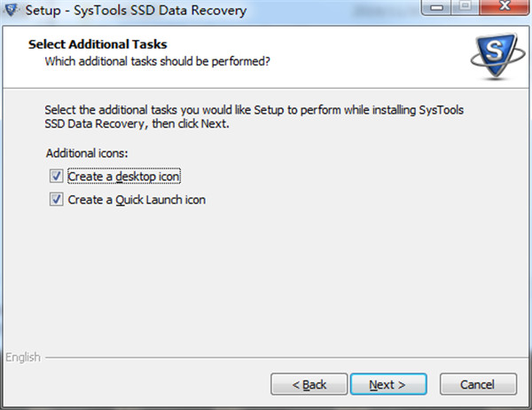
Task: Toggle the Create a Quick Launch icon checkbox
Action: [56, 200]
